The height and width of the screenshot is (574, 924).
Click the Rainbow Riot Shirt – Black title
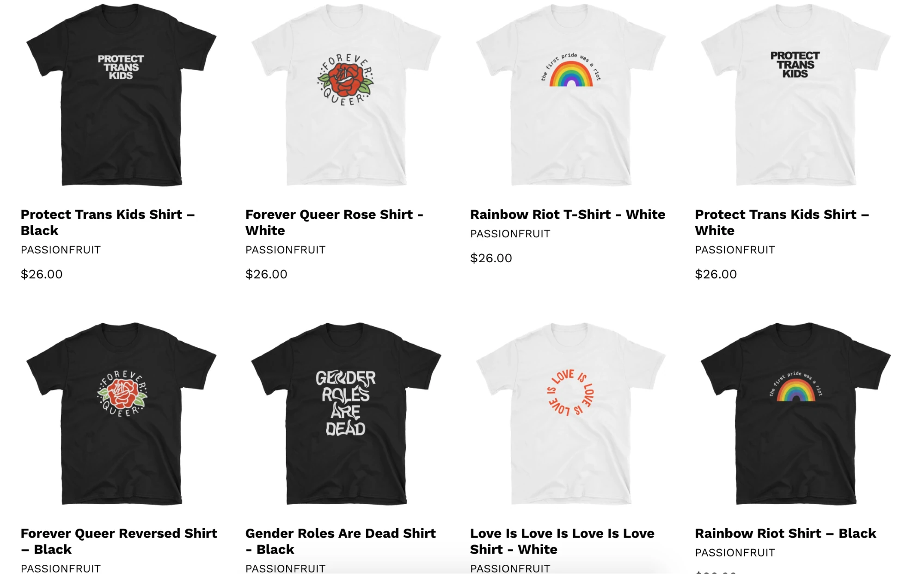(x=785, y=533)
